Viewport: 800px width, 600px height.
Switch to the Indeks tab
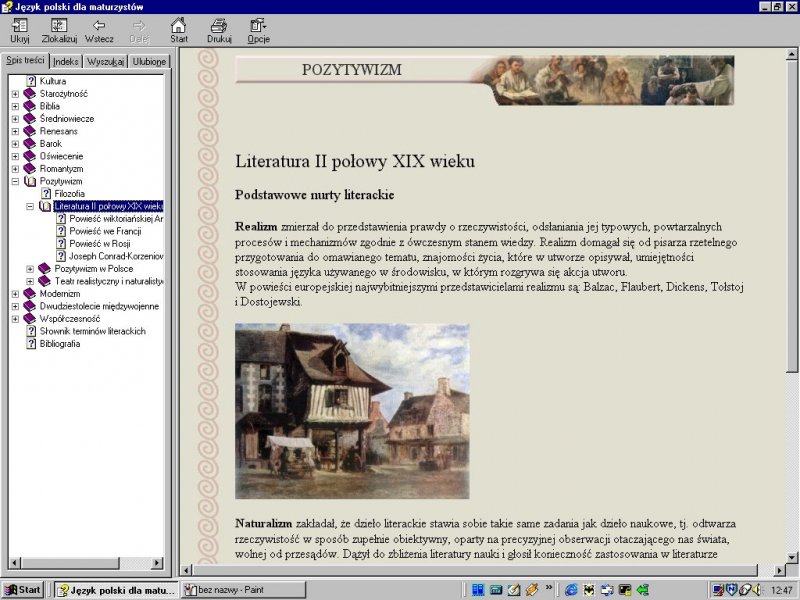tap(66, 62)
